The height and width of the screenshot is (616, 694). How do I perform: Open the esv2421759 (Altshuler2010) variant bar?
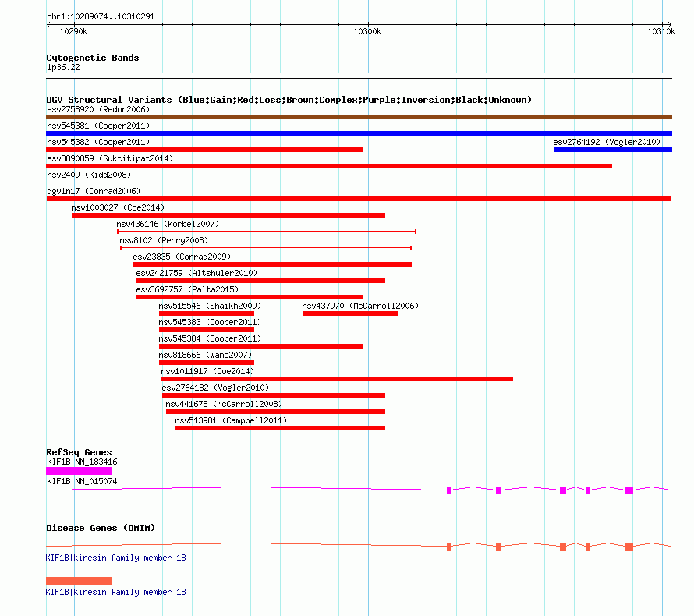coord(260,281)
